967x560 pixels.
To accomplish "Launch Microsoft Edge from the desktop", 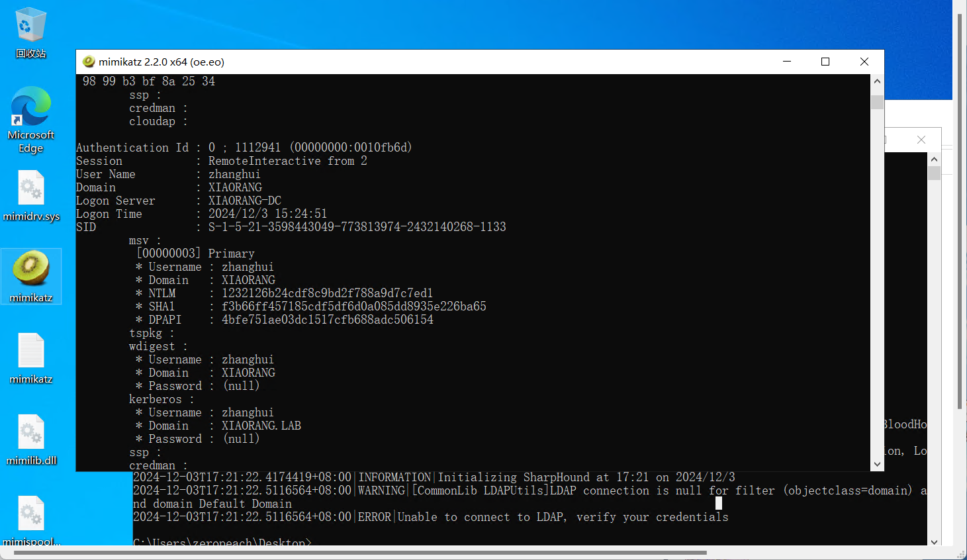I will [x=30, y=120].
